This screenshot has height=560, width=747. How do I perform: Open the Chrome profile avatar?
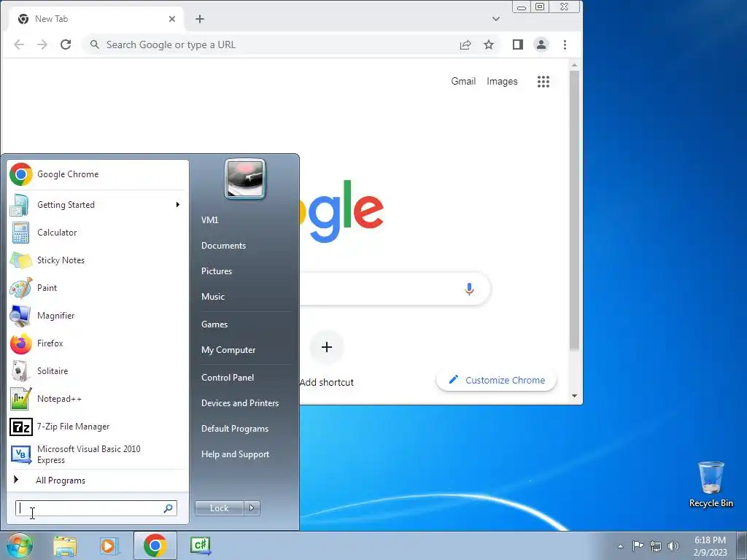click(x=541, y=44)
